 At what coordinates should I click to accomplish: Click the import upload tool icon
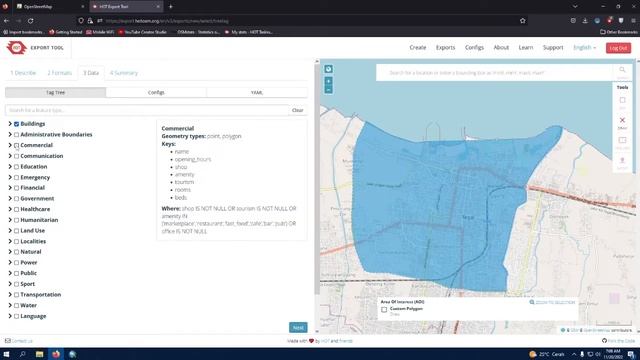[622, 160]
